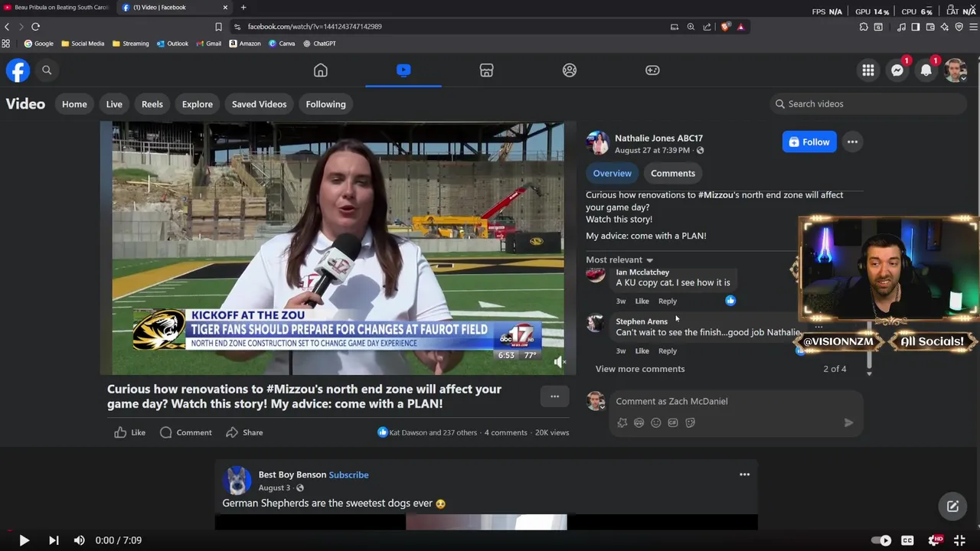The image size is (980, 551).
Task: Skip to next YouTube video
Action: (54, 541)
